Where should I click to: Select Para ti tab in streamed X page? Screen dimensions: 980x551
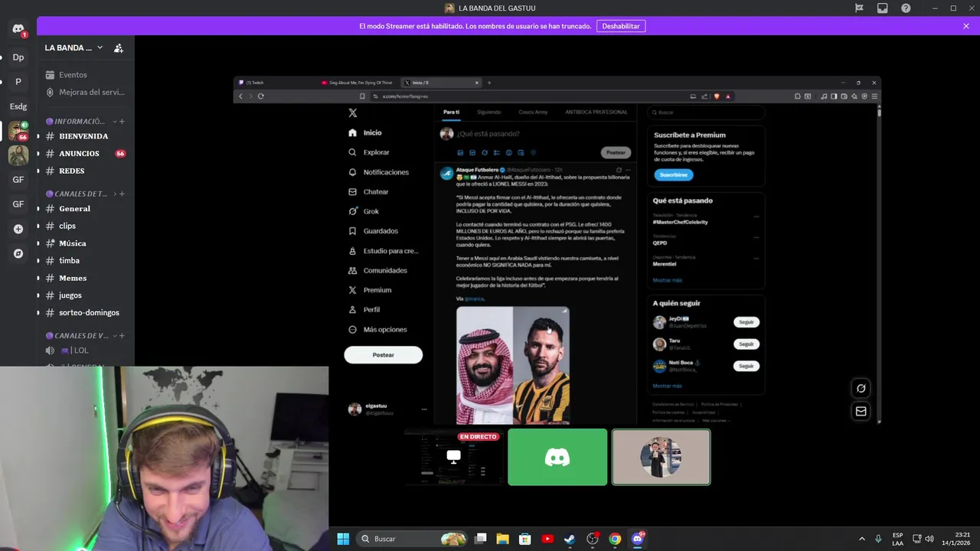(451, 112)
